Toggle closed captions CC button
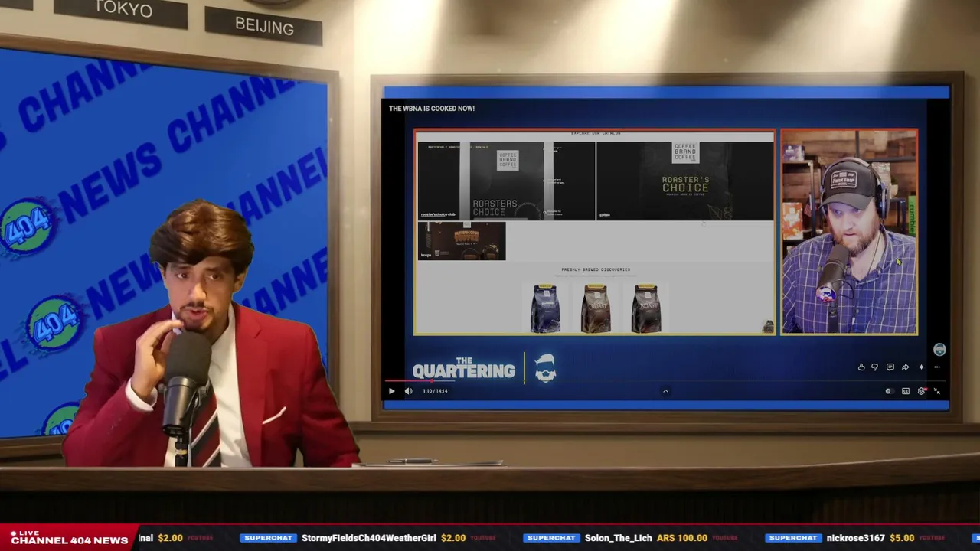The height and width of the screenshot is (551, 980). pyautogui.click(x=905, y=391)
